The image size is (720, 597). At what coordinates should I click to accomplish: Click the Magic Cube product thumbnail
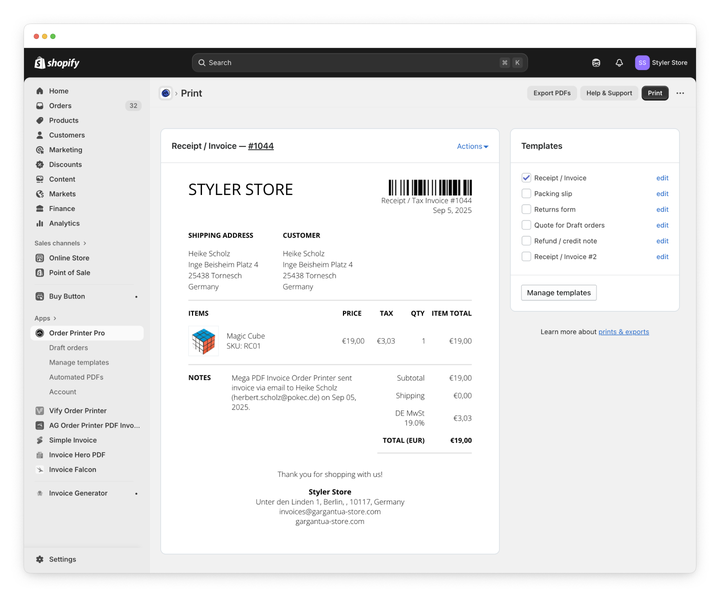click(x=203, y=341)
